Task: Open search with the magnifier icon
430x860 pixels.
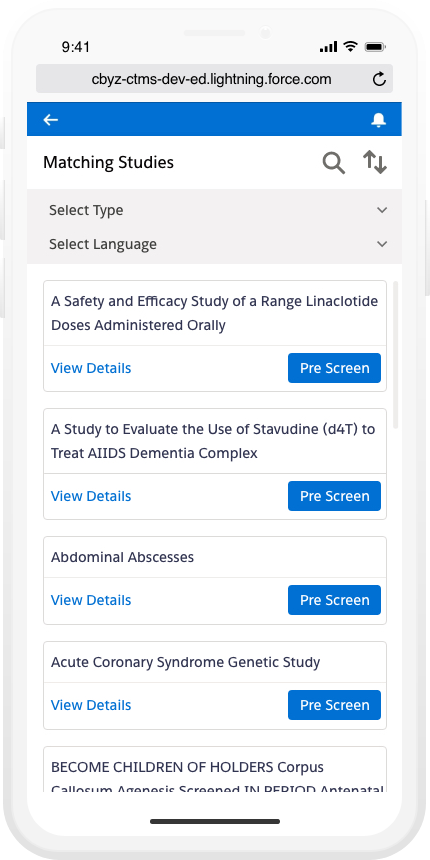Action: [333, 163]
